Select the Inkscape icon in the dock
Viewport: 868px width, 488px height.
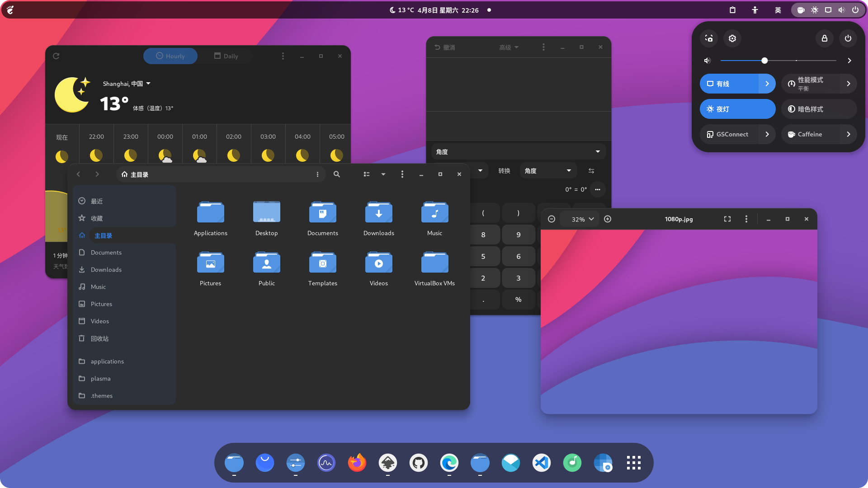[x=388, y=462]
